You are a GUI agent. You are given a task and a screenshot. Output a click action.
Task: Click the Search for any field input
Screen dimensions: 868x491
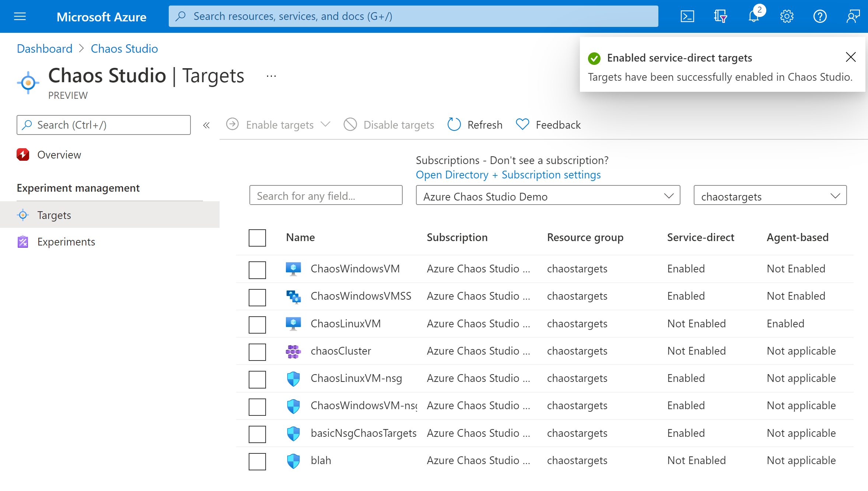(327, 196)
